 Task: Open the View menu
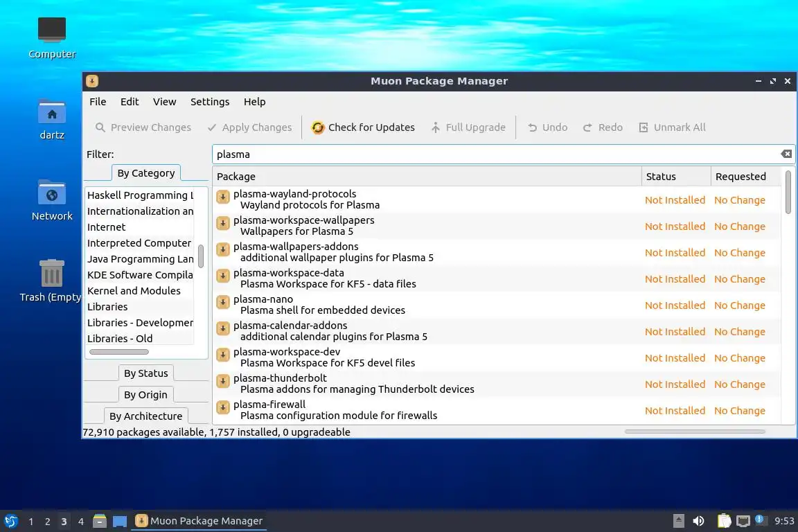[164, 102]
